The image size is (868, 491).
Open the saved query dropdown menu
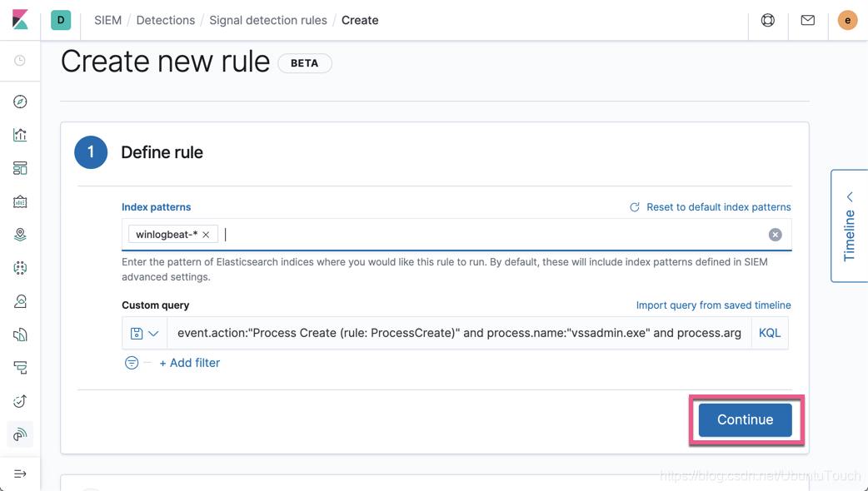(144, 334)
